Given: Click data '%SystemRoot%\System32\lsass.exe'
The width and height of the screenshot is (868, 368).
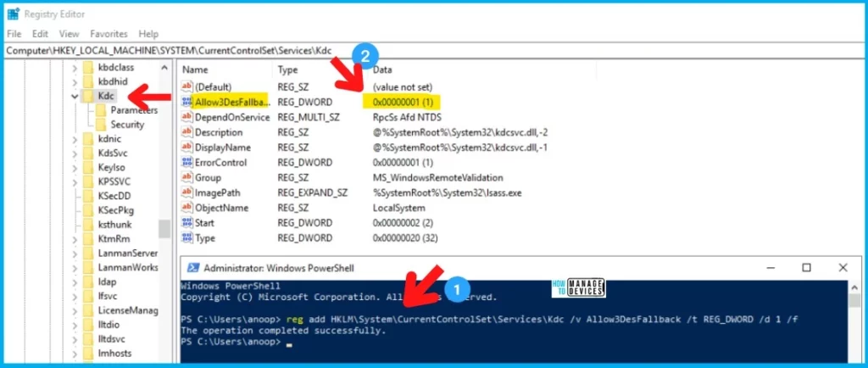Looking at the screenshot, I should tap(448, 192).
